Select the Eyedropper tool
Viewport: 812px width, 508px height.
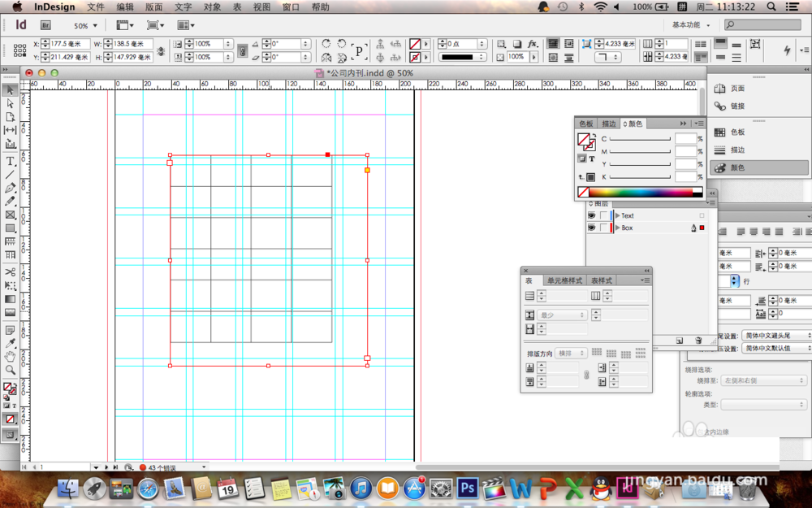[11, 343]
